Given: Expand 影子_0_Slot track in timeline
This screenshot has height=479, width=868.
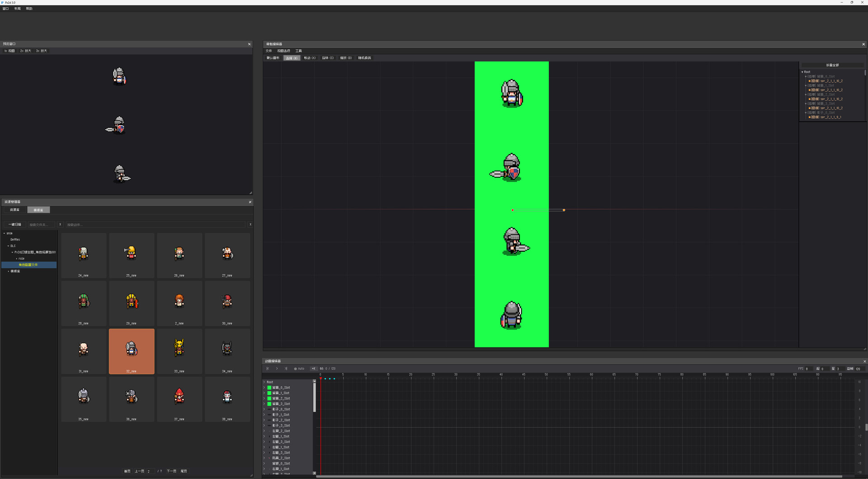Looking at the screenshot, I should [264, 409].
